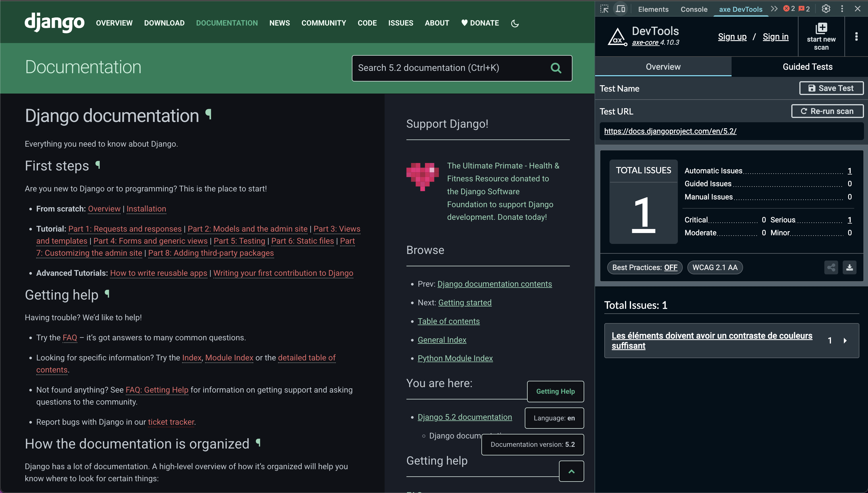Switch to Guided Tests tab
Viewport: 868px width, 493px height.
pos(807,67)
